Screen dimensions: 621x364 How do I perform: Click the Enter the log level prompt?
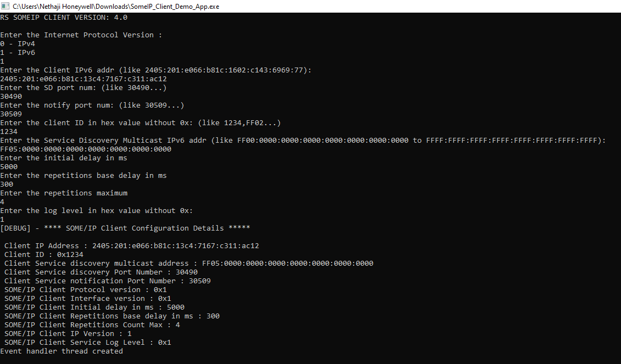pyautogui.click(x=96, y=210)
